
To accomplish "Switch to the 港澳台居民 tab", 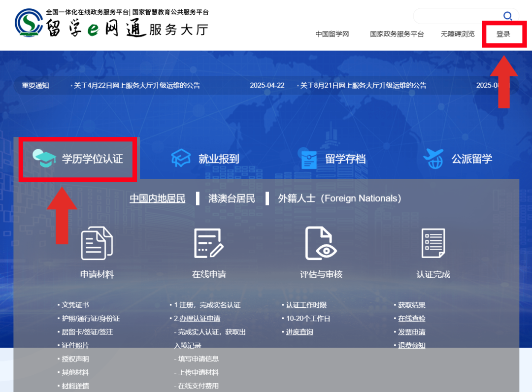I will point(231,198).
